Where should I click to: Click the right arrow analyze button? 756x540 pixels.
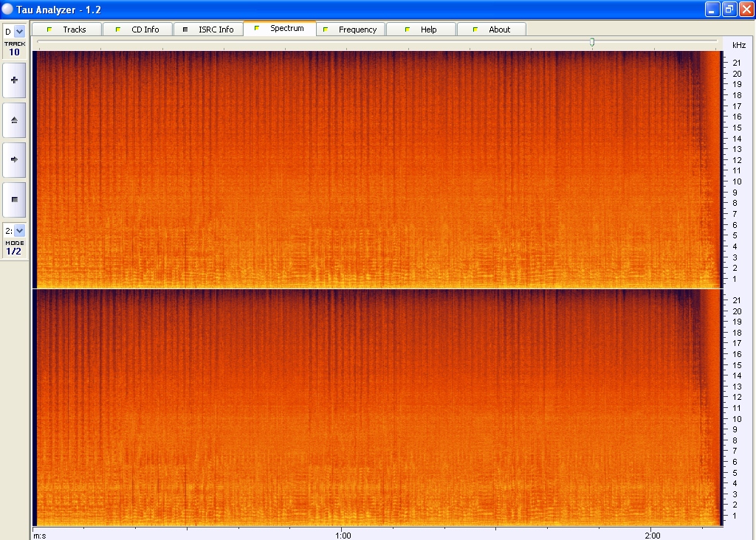point(14,159)
